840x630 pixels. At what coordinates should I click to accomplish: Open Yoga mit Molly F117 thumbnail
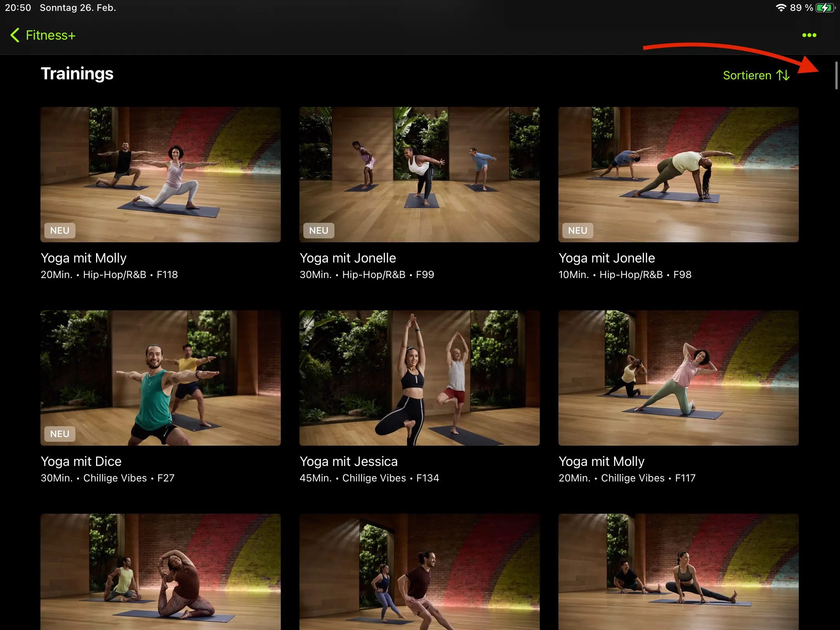678,378
